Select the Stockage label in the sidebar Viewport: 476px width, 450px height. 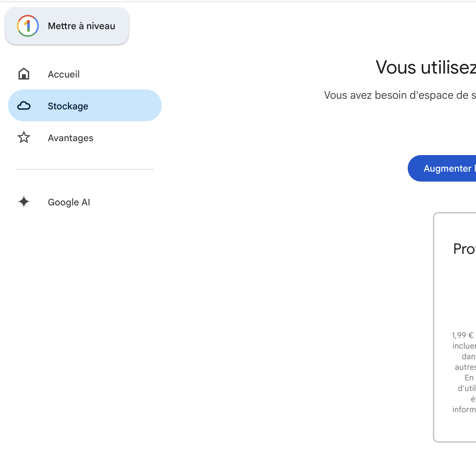coord(68,106)
